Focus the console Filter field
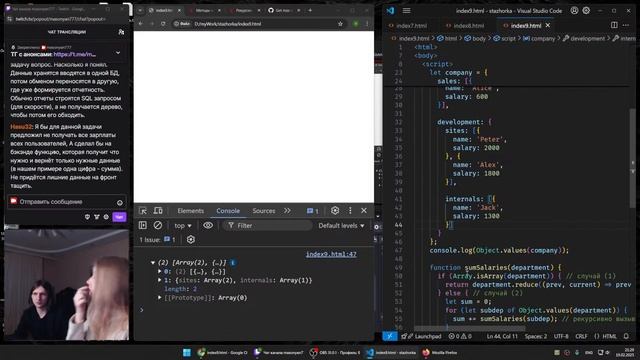This screenshot has height=360, width=640. (267, 225)
